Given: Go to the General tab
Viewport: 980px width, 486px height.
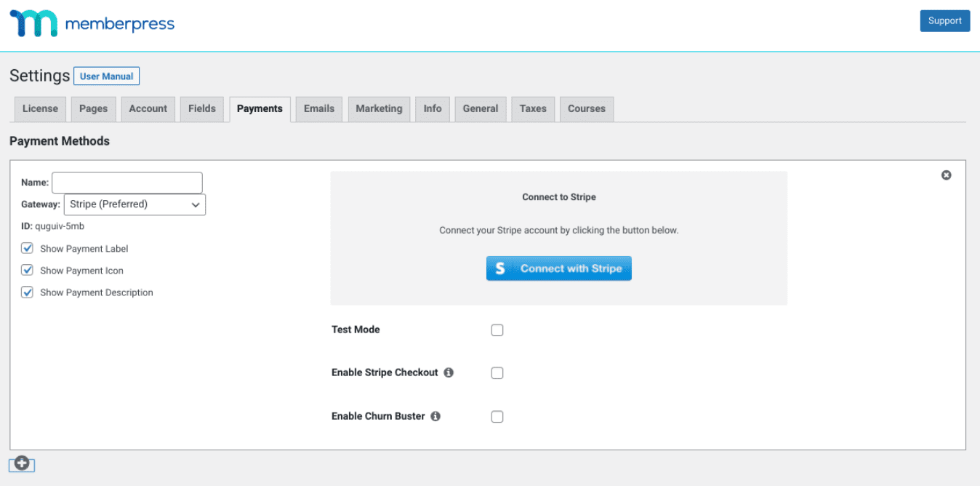Looking at the screenshot, I should (x=480, y=108).
